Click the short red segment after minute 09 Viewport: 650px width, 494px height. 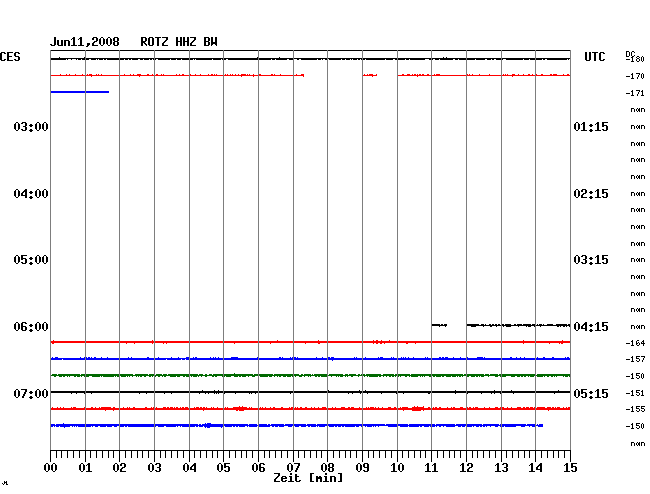click(x=370, y=75)
